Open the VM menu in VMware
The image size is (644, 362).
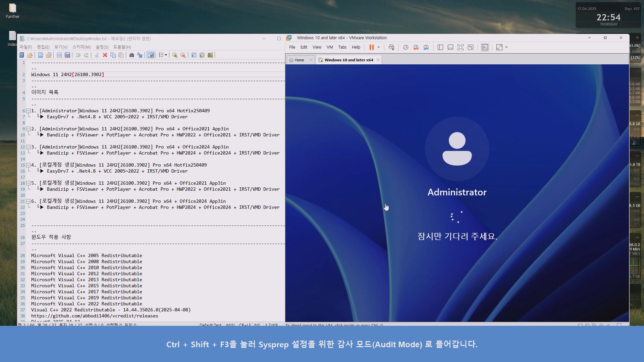(329, 47)
